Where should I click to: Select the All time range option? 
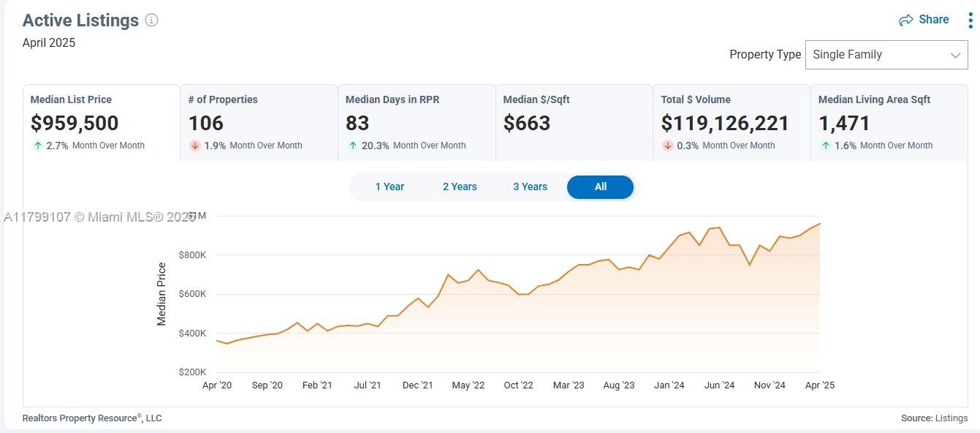point(600,187)
